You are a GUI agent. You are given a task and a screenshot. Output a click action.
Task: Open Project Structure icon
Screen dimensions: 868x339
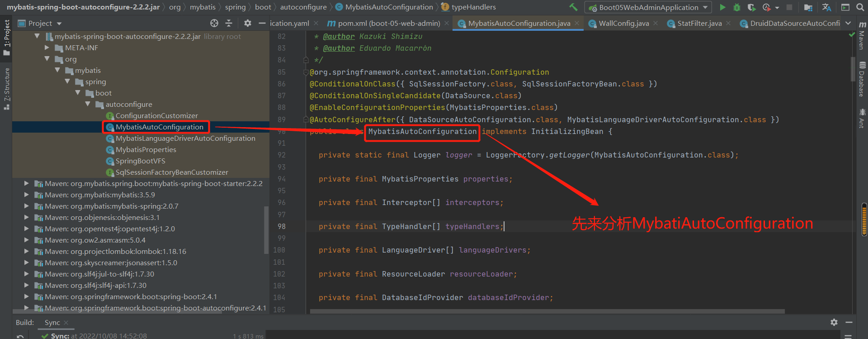(808, 7)
